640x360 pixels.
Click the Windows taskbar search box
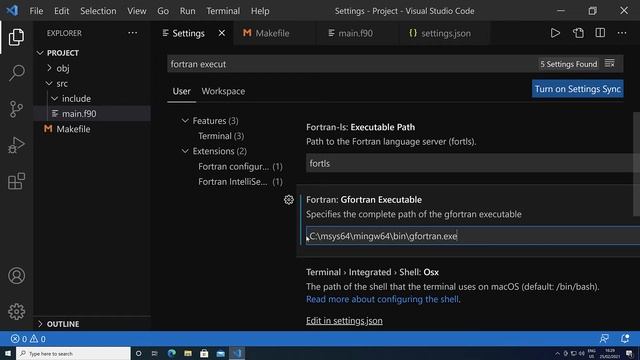pos(73,353)
